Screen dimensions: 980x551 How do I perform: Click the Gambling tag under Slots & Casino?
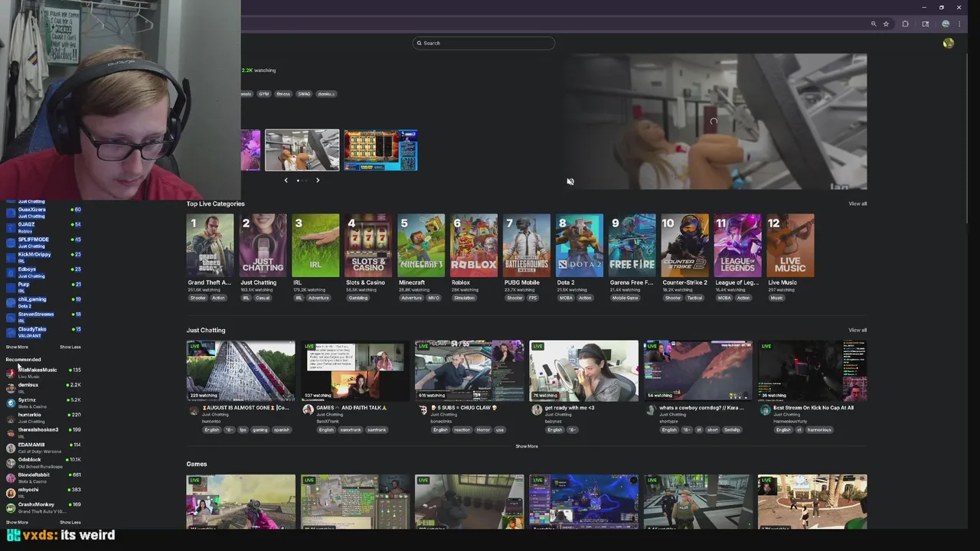point(358,298)
